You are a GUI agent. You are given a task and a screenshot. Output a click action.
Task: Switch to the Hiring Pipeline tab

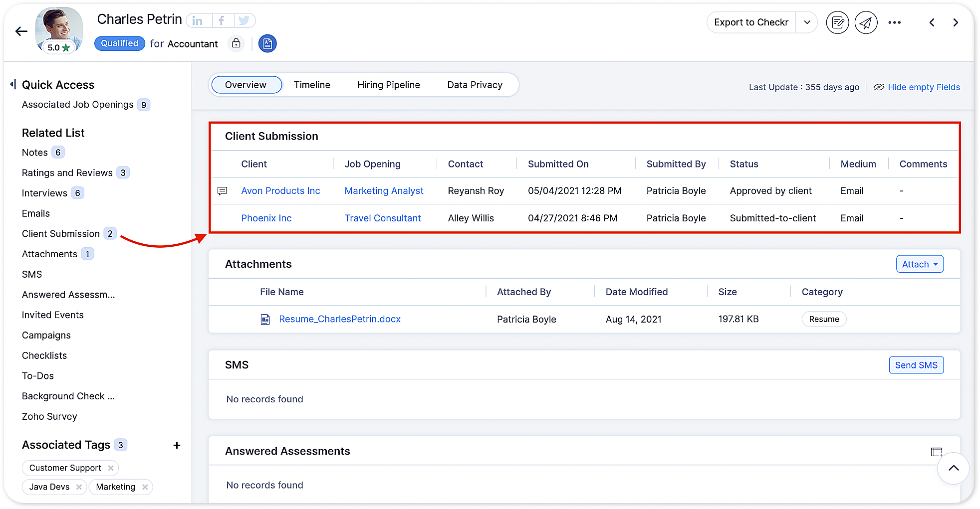point(388,85)
